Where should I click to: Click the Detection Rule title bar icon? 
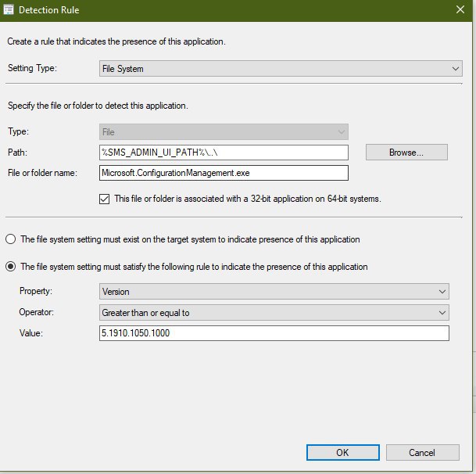pyautogui.click(x=9, y=9)
